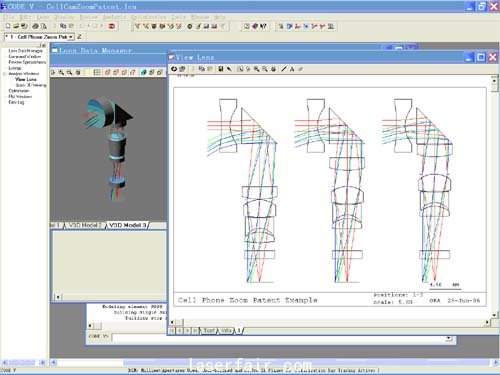Select View Lens in navigation tree
500x375 pixels.
pyautogui.click(x=26, y=79)
